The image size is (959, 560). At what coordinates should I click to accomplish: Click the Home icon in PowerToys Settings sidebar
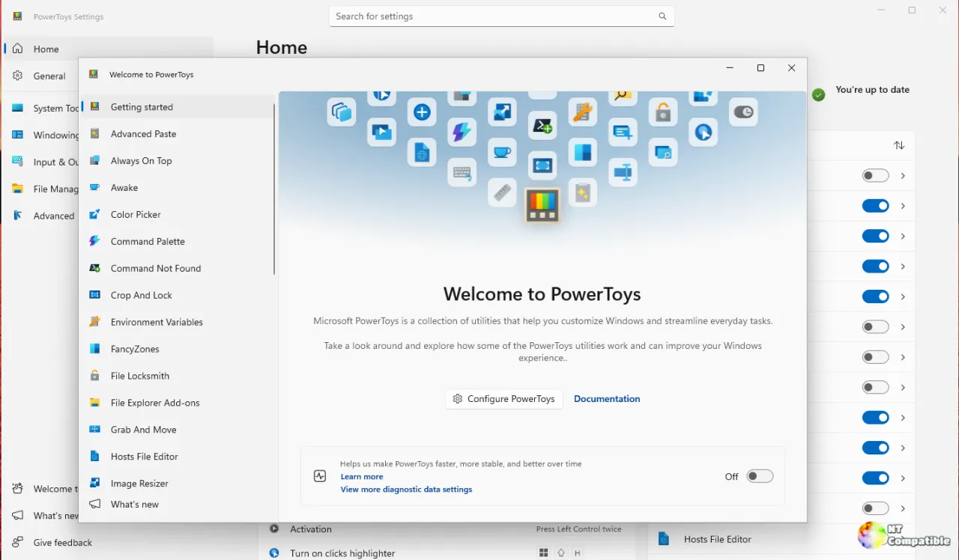(x=17, y=49)
